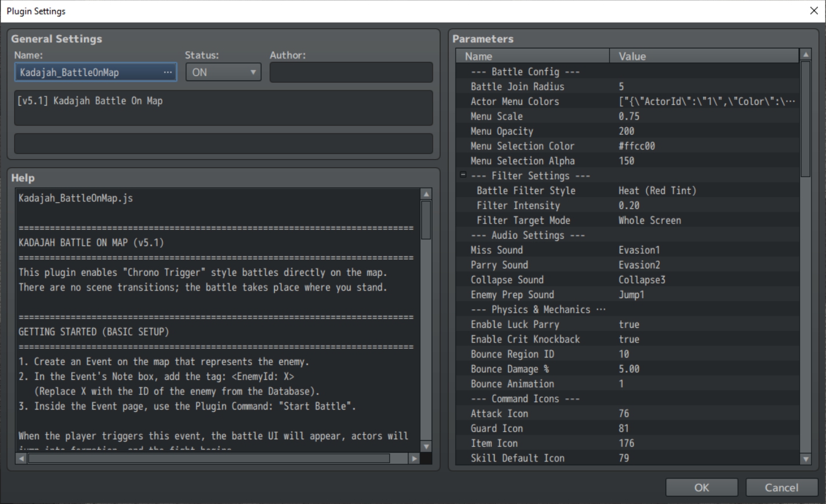The height and width of the screenshot is (504, 826).
Task: Select the Enemy Prep Sound parameter
Action: pyautogui.click(x=628, y=295)
